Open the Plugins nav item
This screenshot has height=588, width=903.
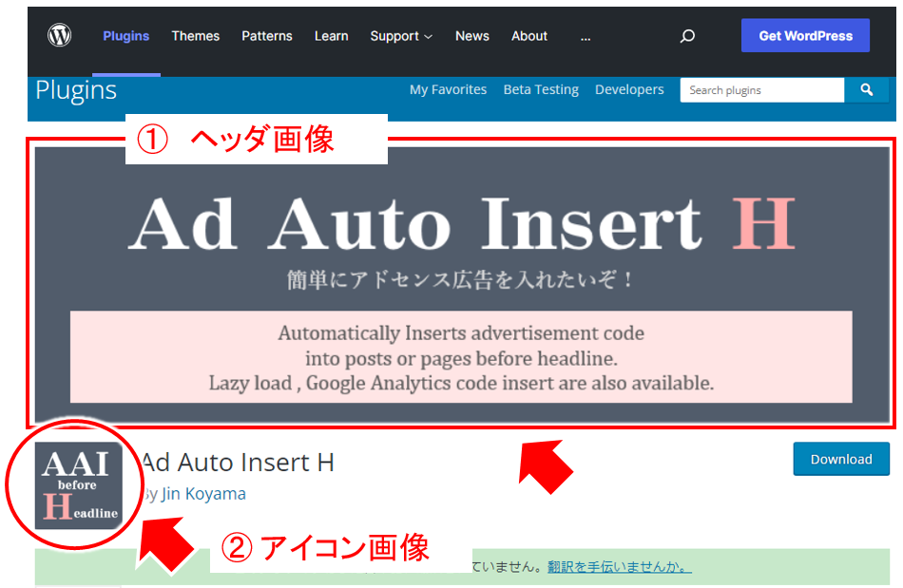[126, 36]
